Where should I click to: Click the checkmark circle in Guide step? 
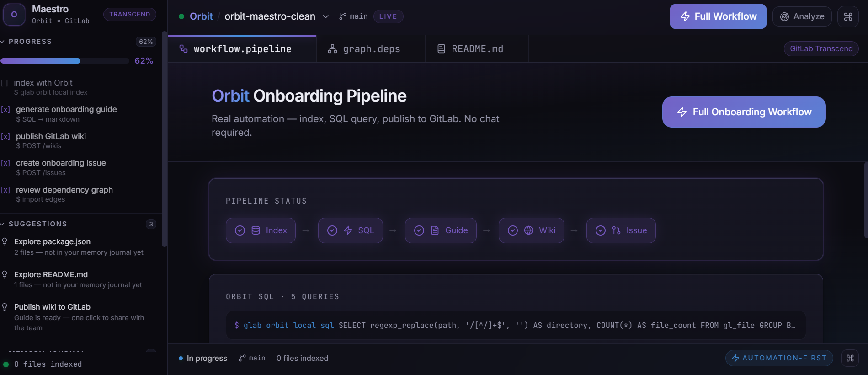419,230
